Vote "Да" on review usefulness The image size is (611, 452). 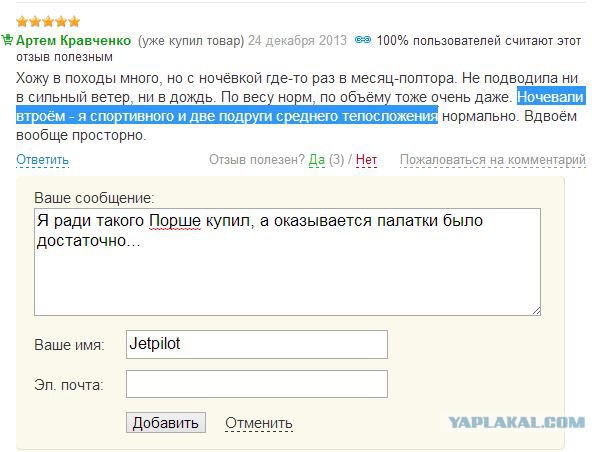(317, 159)
